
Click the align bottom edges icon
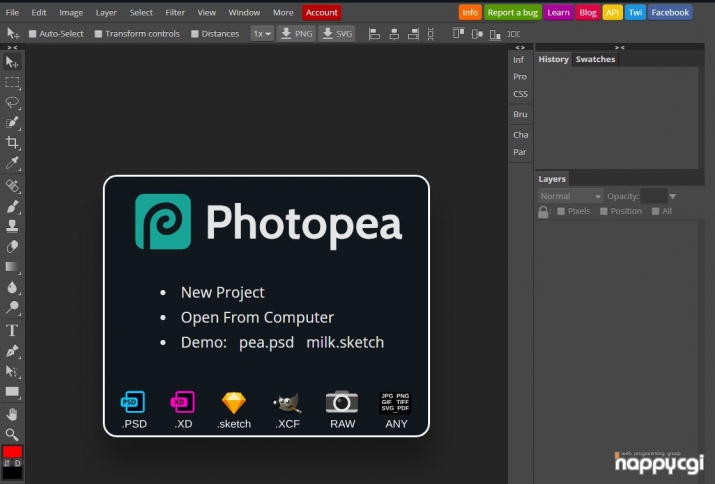(495, 34)
